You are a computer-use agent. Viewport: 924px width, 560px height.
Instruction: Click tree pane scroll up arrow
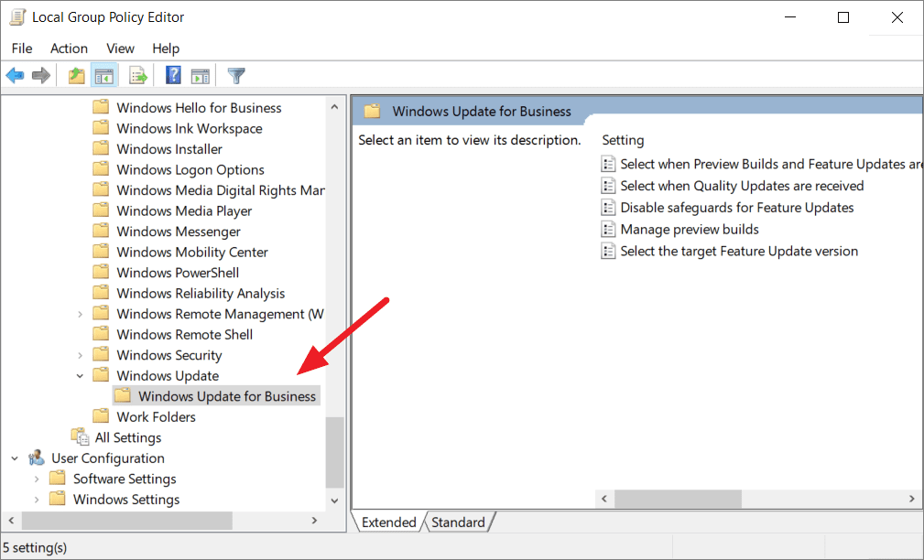335,107
